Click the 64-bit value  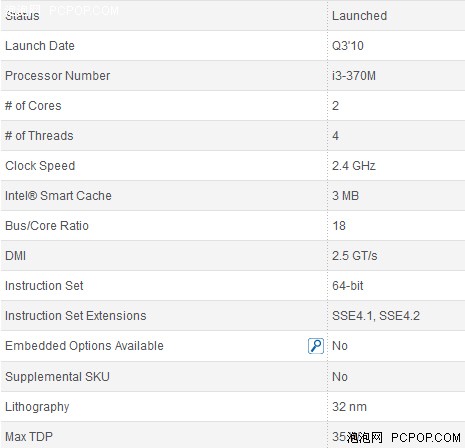(348, 286)
